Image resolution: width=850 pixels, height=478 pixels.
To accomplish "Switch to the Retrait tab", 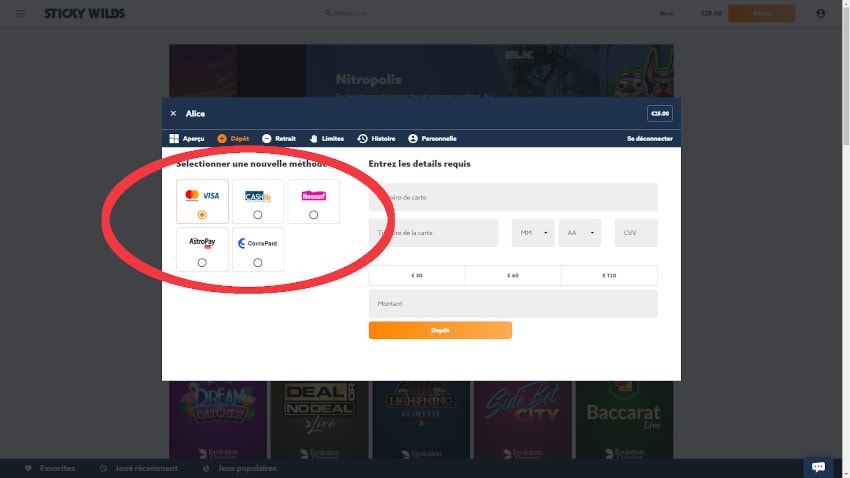I will pos(279,139).
